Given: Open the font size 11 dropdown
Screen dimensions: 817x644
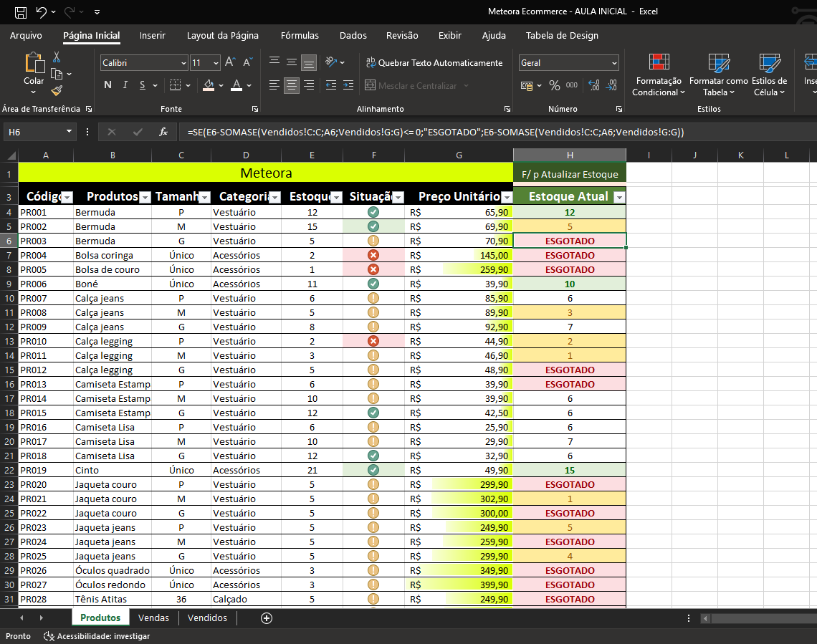Looking at the screenshot, I should tap(216, 63).
